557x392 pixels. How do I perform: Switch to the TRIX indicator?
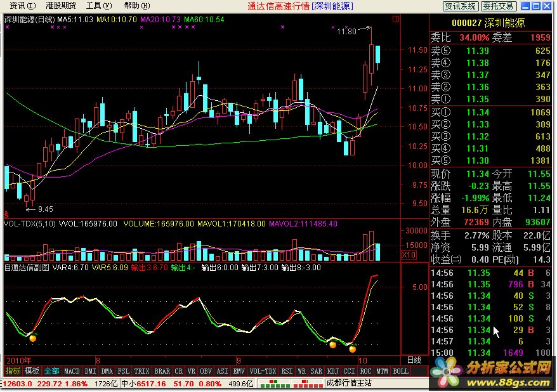coord(141,371)
